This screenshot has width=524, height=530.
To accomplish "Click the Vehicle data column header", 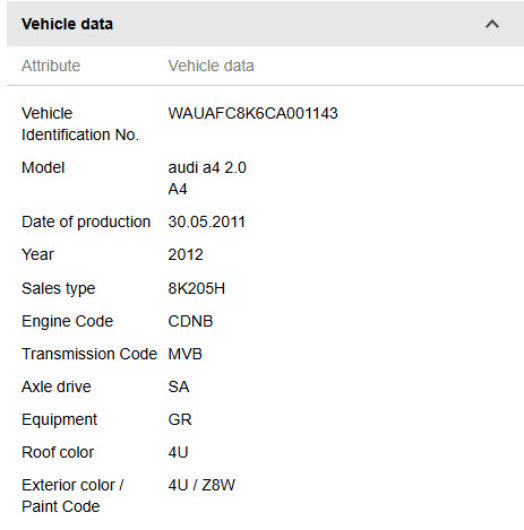I will (211, 66).
